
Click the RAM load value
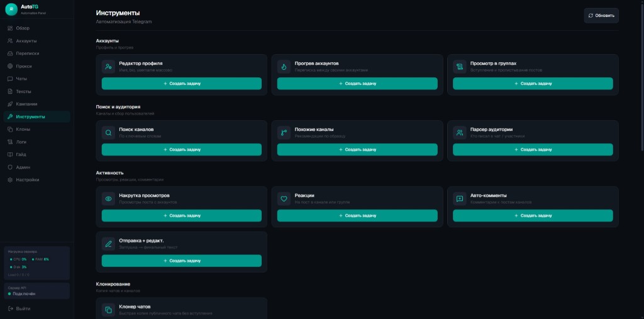click(46, 259)
